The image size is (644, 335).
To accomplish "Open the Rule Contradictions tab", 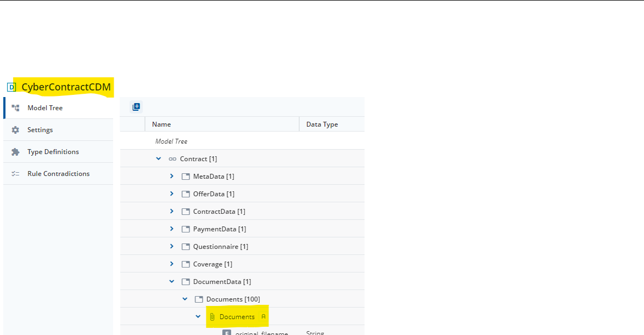I will click(58, 174).
